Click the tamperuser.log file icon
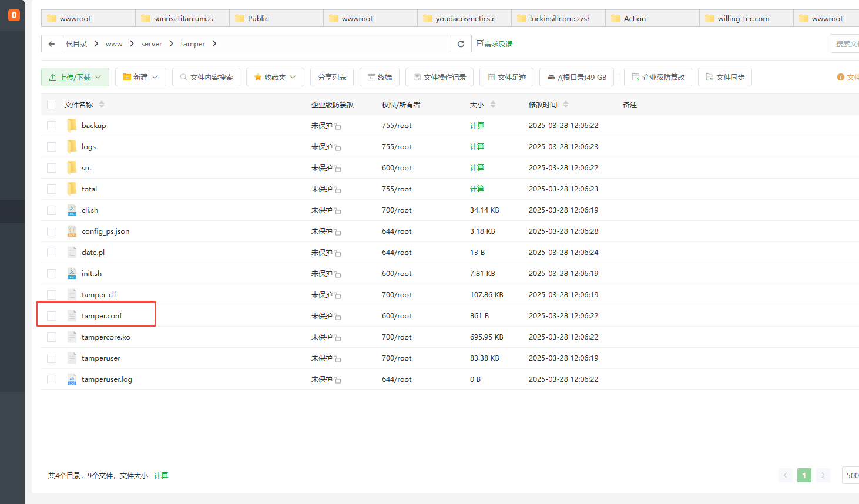The height and width of the screenshot is (504, 859). [x=72, y=379]
